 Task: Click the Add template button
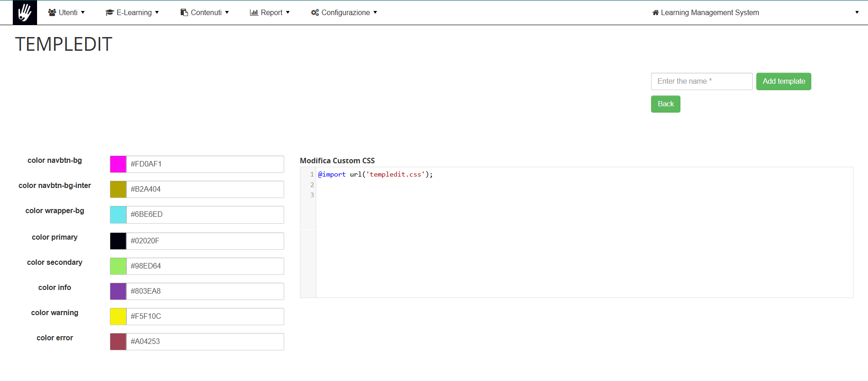784,81
